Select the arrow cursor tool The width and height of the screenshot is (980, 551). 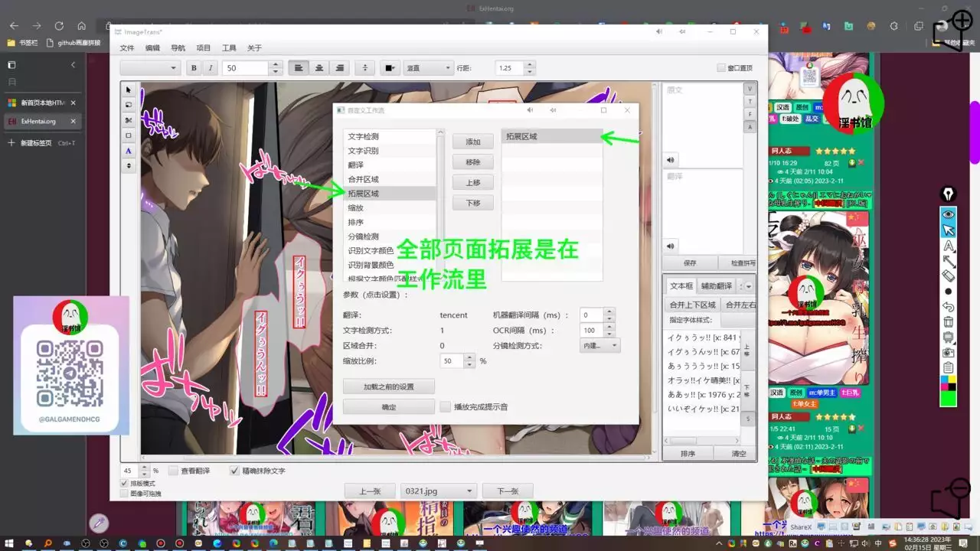pyautogui.click(x=128, y=90)
